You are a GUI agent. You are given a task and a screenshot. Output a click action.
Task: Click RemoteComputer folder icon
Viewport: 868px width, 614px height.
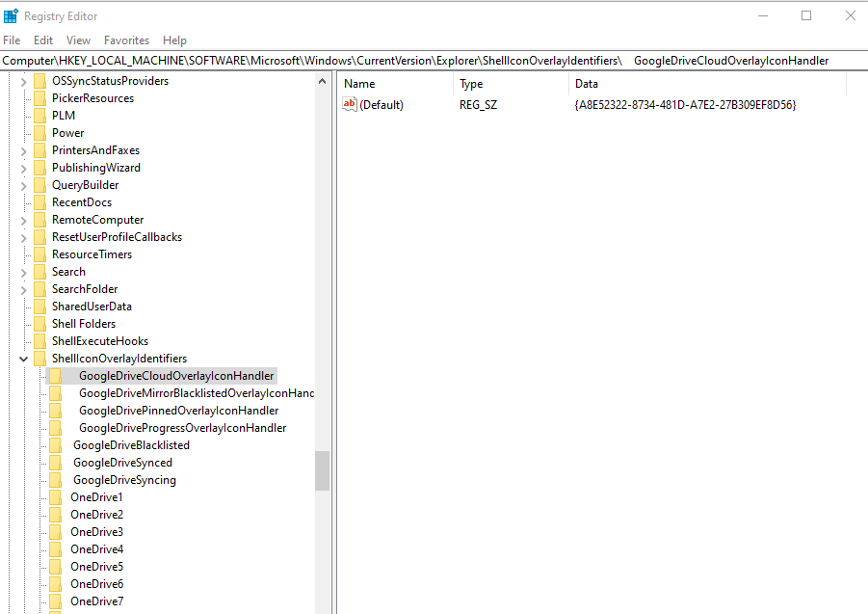tap(39, 219)
